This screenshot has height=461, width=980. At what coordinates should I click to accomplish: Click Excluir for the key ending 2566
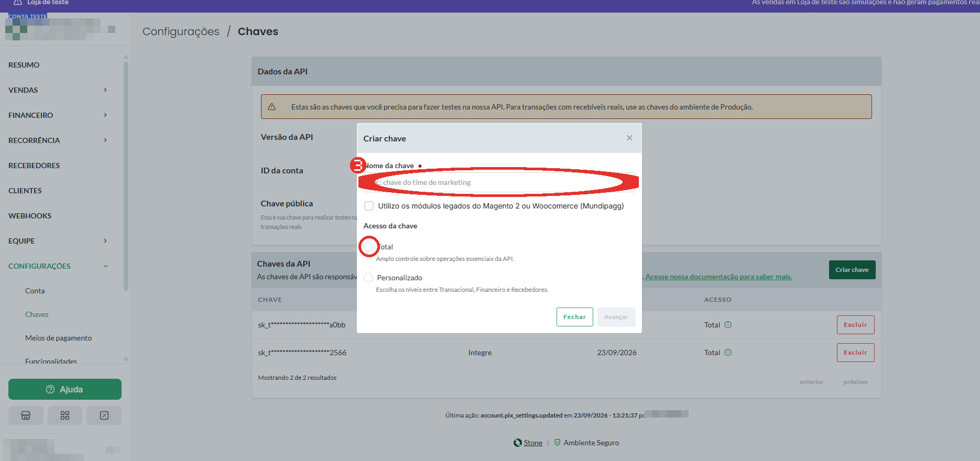click(855, 353)
